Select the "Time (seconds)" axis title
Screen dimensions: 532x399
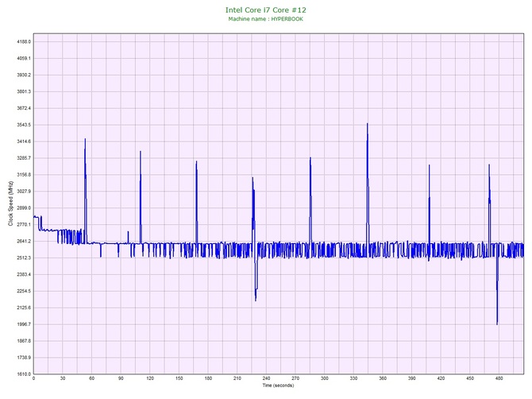(278, 385)
